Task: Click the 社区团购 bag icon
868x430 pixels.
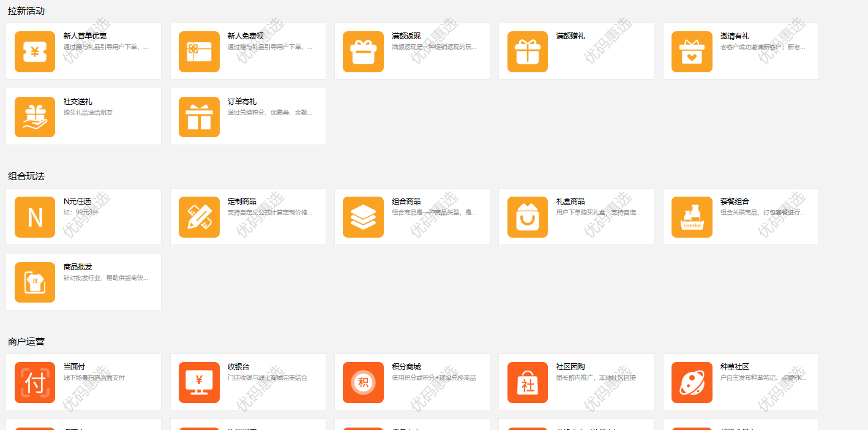Action: pos(528,382)
